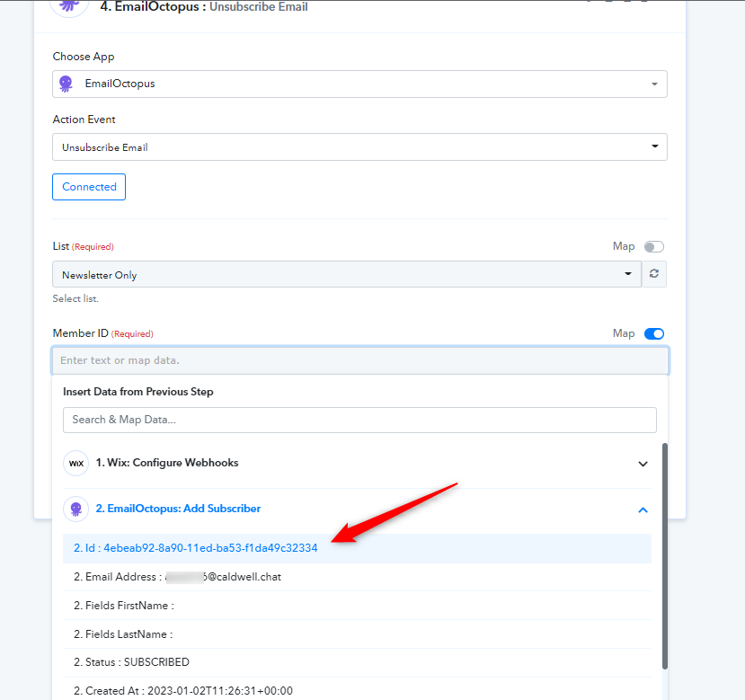The width and height of the screenshot is (745, 700).
Task: Toggle the Map switch for List
Action: point(653,246)
